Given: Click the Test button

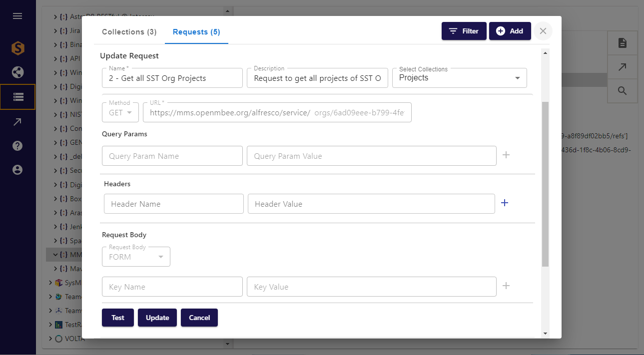Looking at the screenshot, I should (118, 318).
